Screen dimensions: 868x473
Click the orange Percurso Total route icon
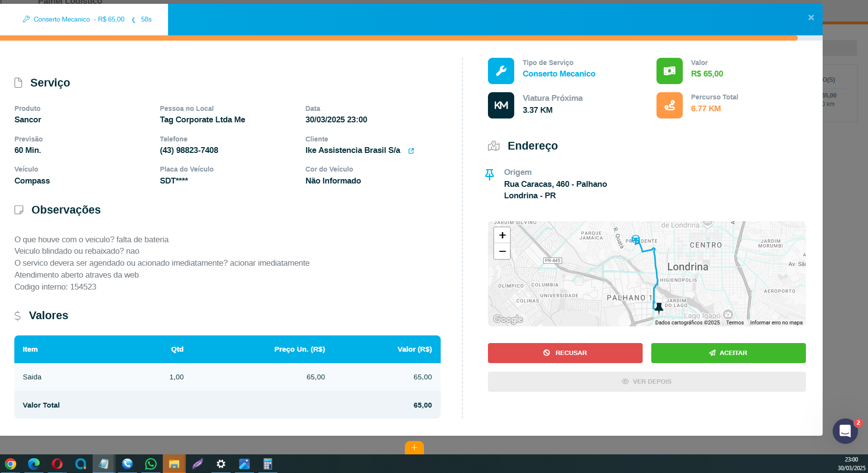coord(669,105)
